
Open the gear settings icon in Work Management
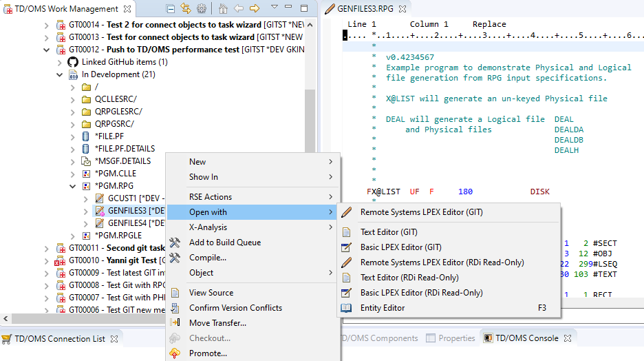coord(201,8)
